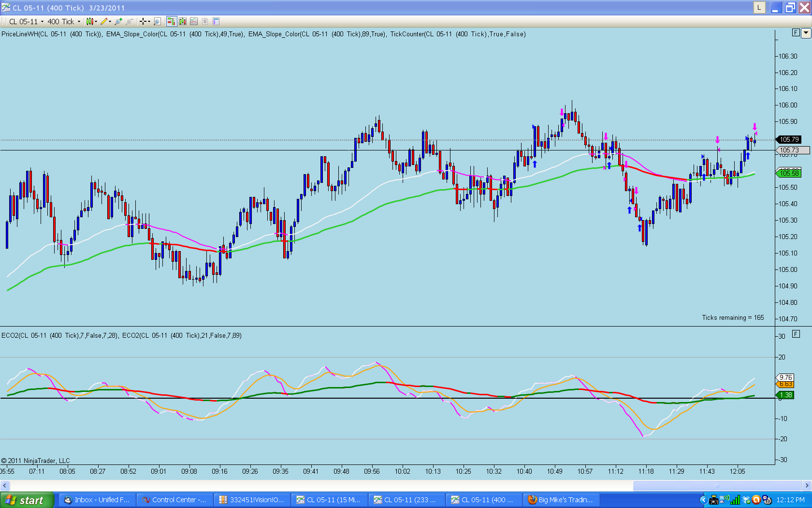Click the magnifier zoom frame icon
The image size is (812, 508).
[157, 21]
